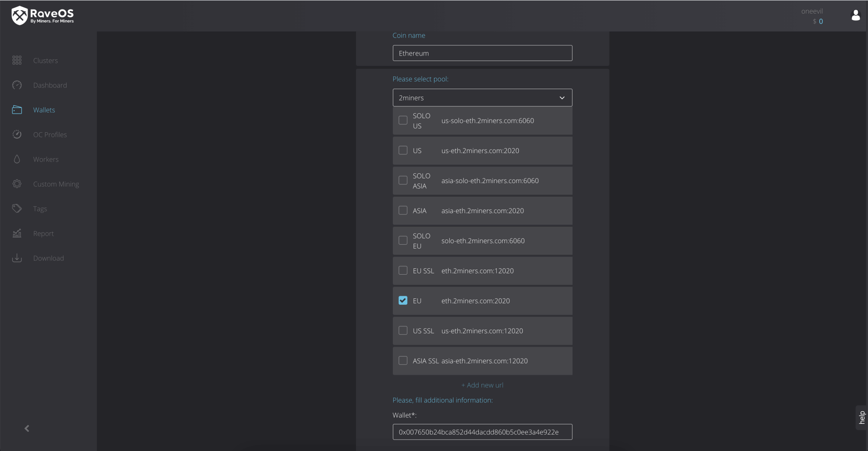Navigate to OC Profiles
The height and width of the screenshot is (451, 868).
50,135
